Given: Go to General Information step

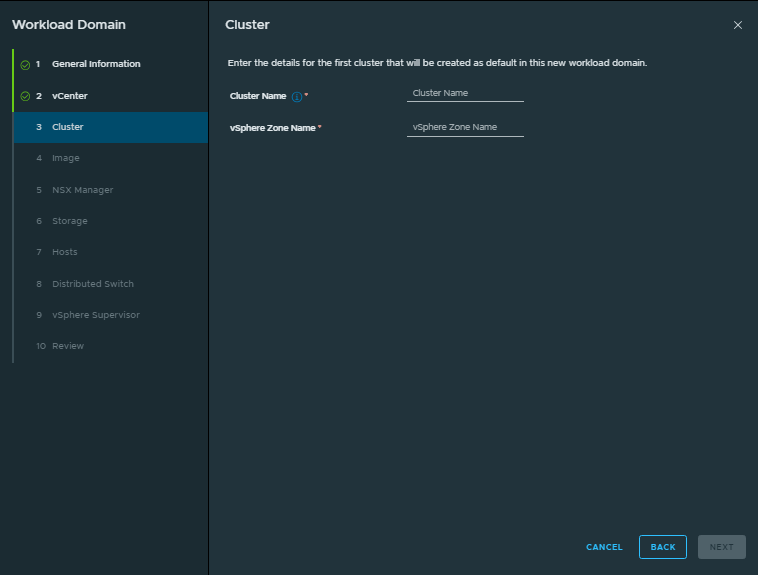Looking at the screenshot, I should click(x=96, y=64).
